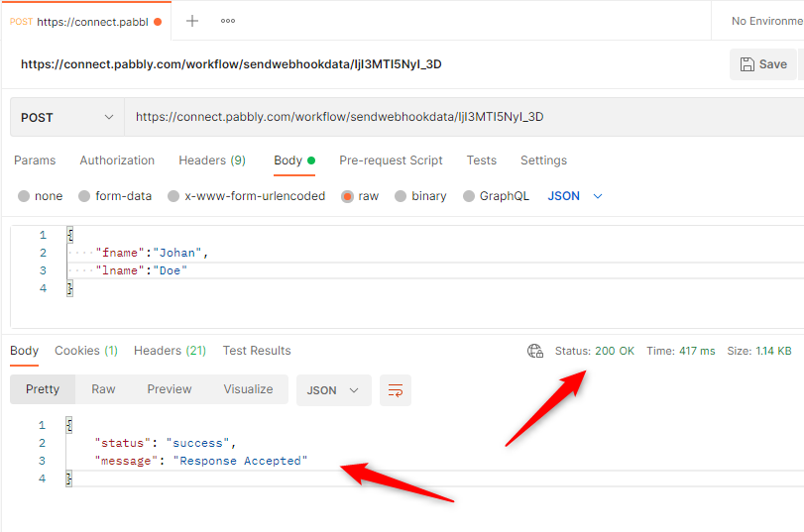804x532 pixels.
Task: Select the binary body type radio
Action: point(401,196)
